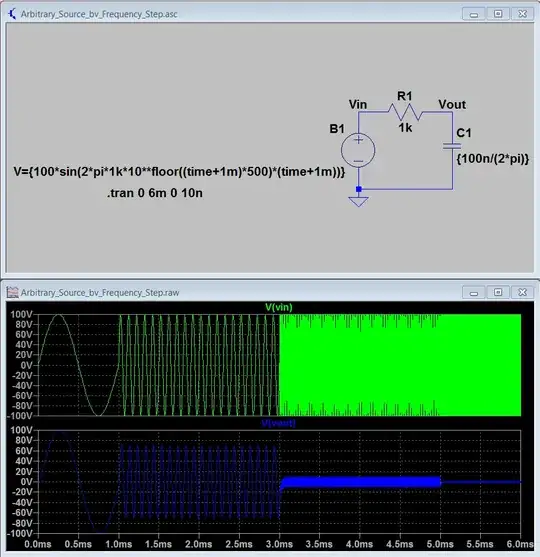540x557 pixels.
Task: Click the capacitor value {100n/(2*pi)}
Action: tap(492, 158)
